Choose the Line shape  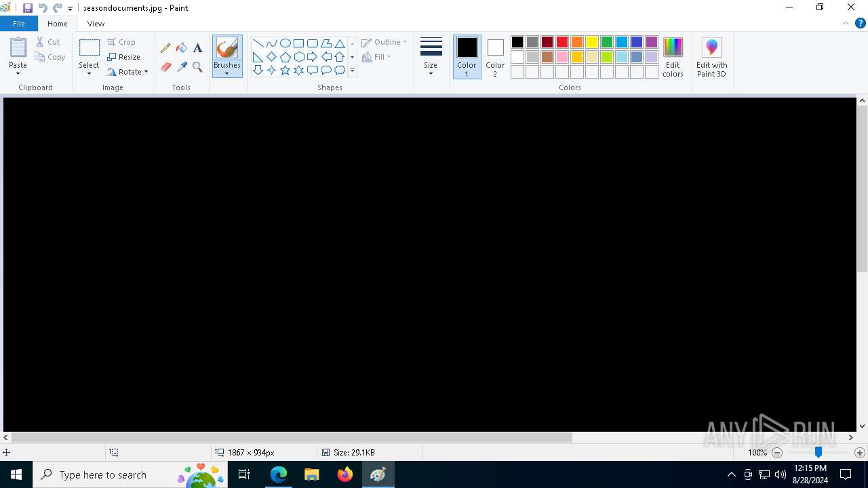[258, 43]
